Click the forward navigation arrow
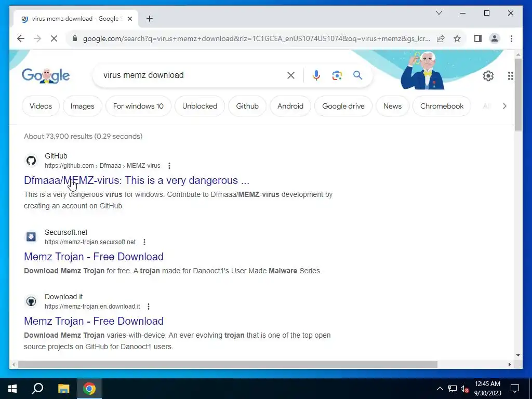Viewport: 532px width, 399px height. click(37, 38)
